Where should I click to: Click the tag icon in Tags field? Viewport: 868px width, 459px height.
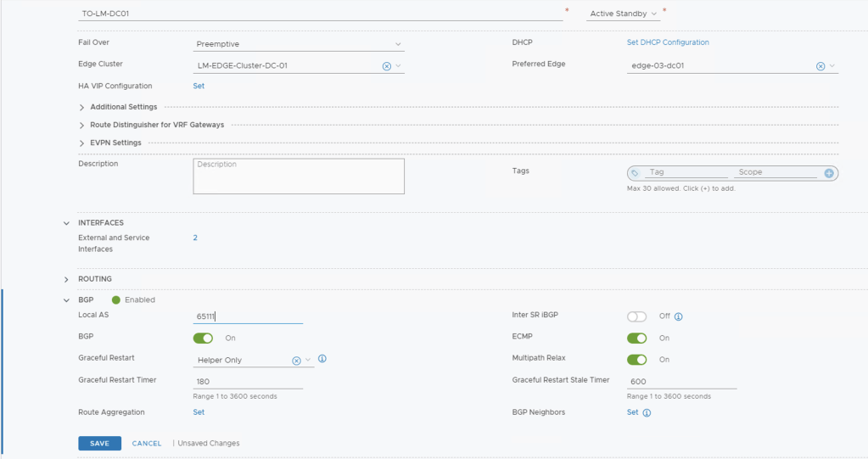click(635, 173)
